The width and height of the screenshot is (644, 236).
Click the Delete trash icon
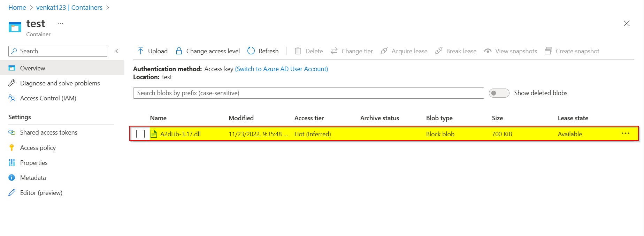click(x=298, y=51)
